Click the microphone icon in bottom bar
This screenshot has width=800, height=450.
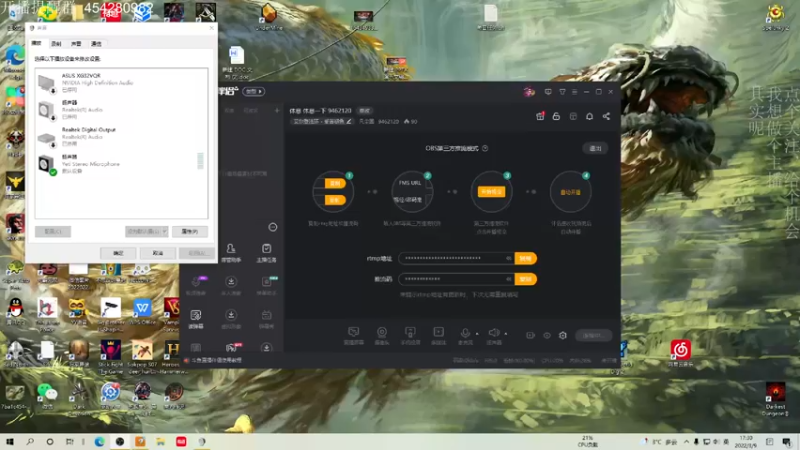(x=465, y=335)
